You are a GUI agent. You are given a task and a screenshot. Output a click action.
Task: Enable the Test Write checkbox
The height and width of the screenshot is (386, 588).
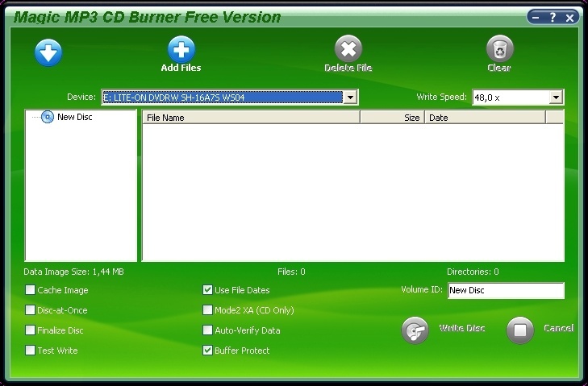click(x=30, y=351)
